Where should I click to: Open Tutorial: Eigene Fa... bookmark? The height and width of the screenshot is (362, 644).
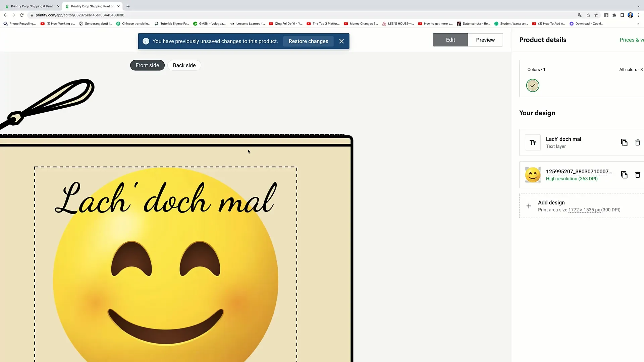[172, 23]
